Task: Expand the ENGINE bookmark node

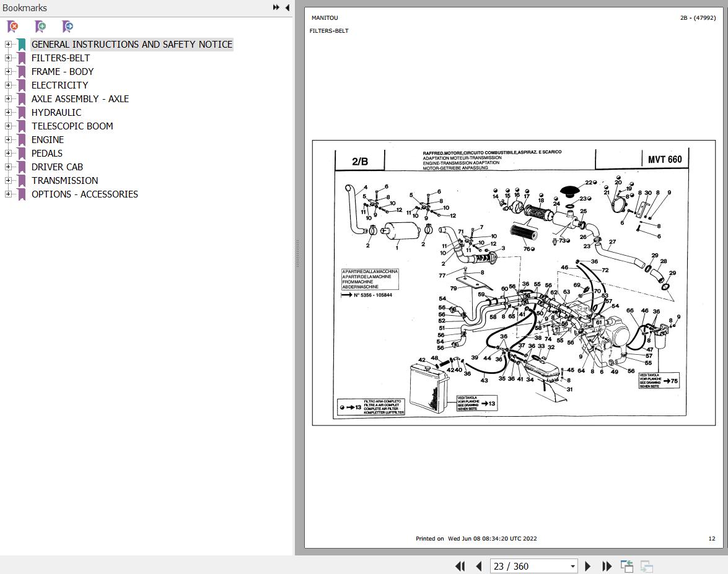Action: coord(8,140)
